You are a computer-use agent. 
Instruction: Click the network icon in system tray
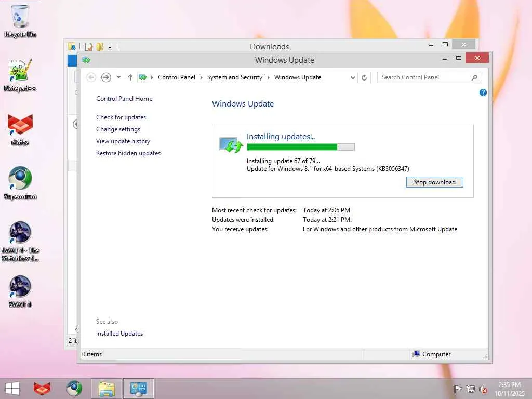[x=470, y=389]
